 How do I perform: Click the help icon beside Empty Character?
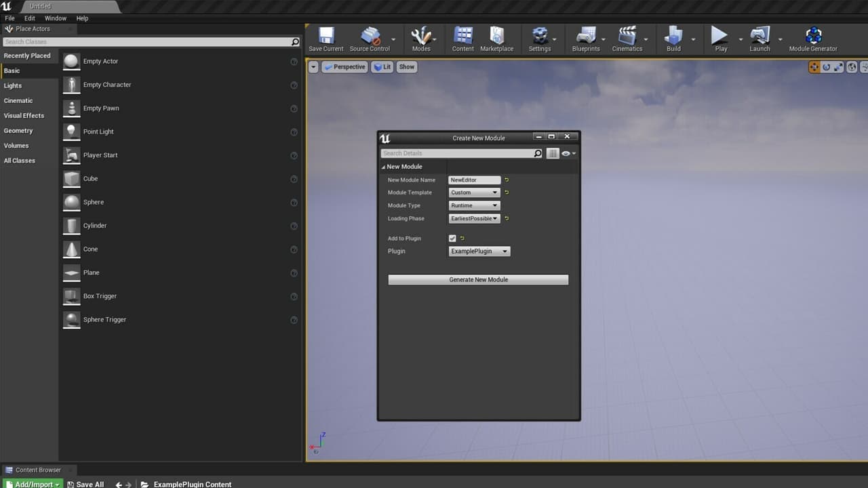coord(294,85)
